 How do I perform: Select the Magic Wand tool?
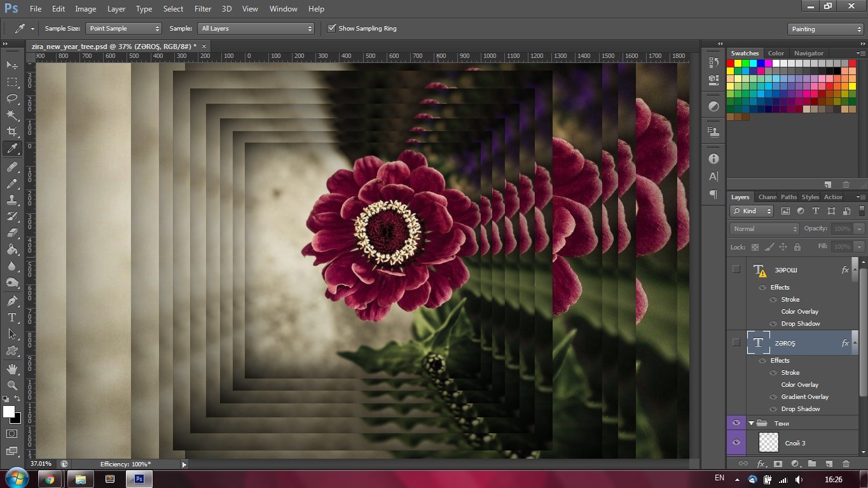coord(12,115)
